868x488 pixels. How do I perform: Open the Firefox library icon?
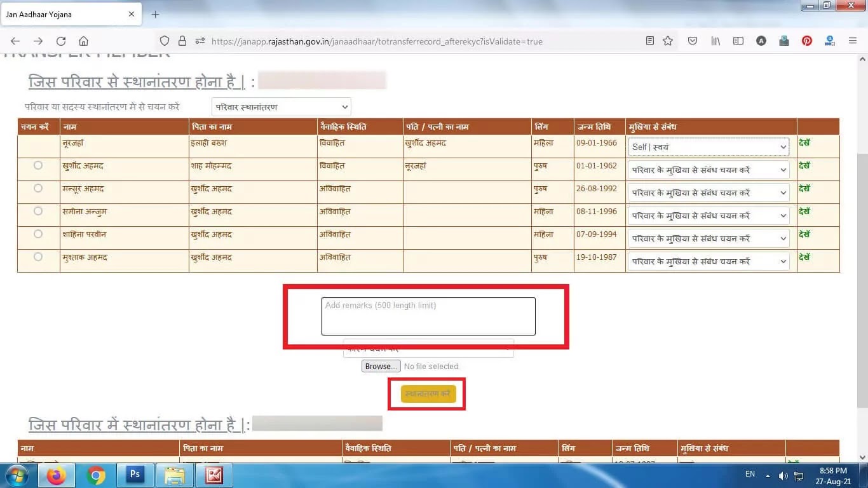click(715, 41)
